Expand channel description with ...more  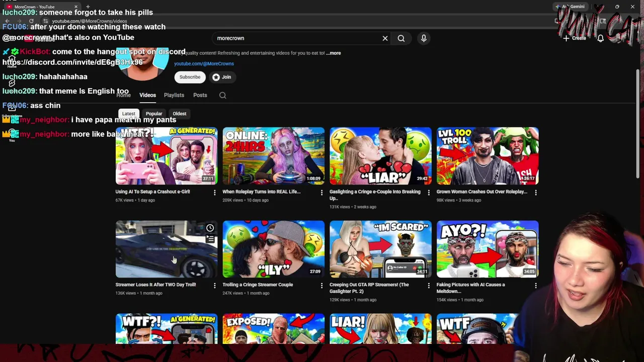[x=334, y=53]
